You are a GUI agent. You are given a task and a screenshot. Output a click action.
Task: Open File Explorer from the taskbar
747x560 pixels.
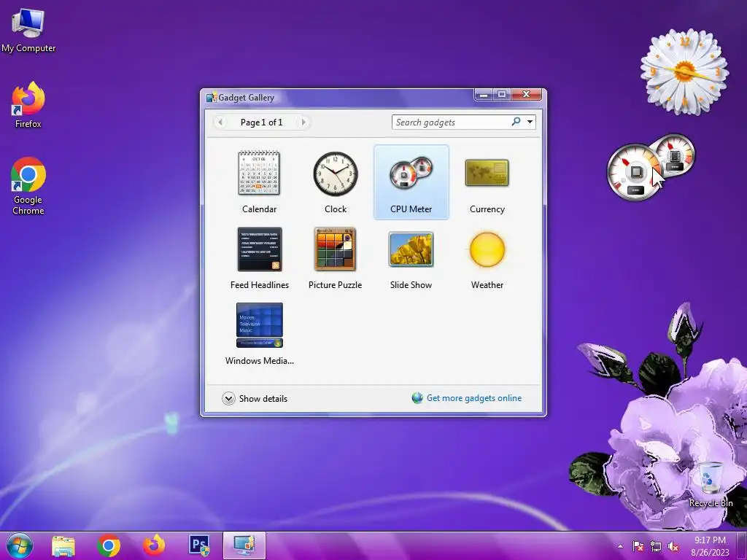coord(63,545)
